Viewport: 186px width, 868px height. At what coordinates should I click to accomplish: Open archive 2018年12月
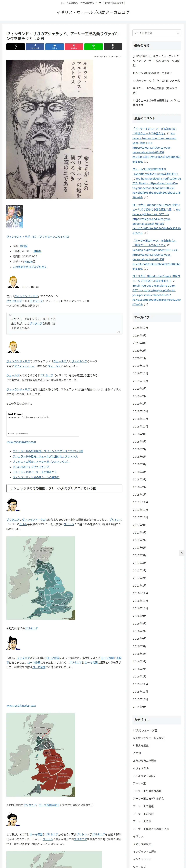[140, 411]
